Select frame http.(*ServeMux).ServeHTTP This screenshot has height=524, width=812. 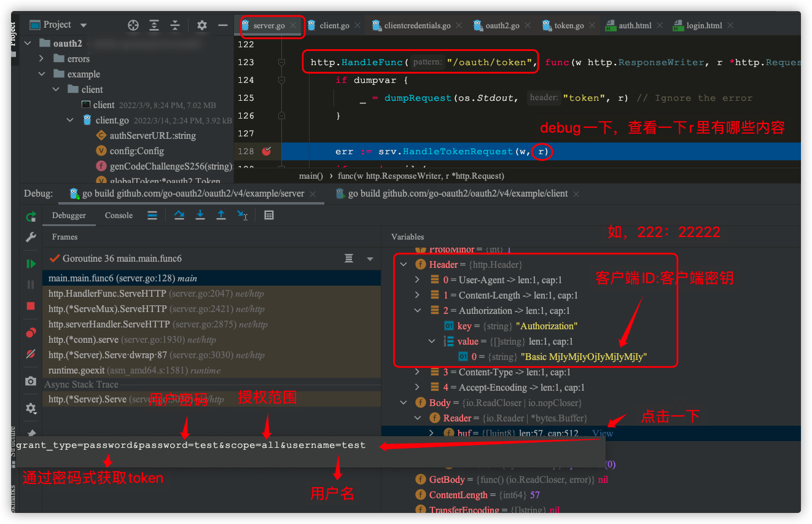[x=212, y=309]
